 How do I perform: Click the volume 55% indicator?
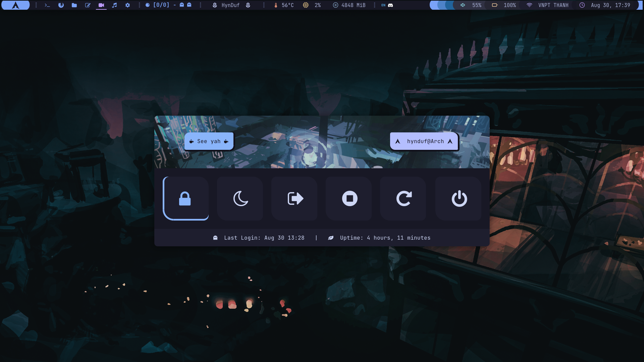coord(471,5)
